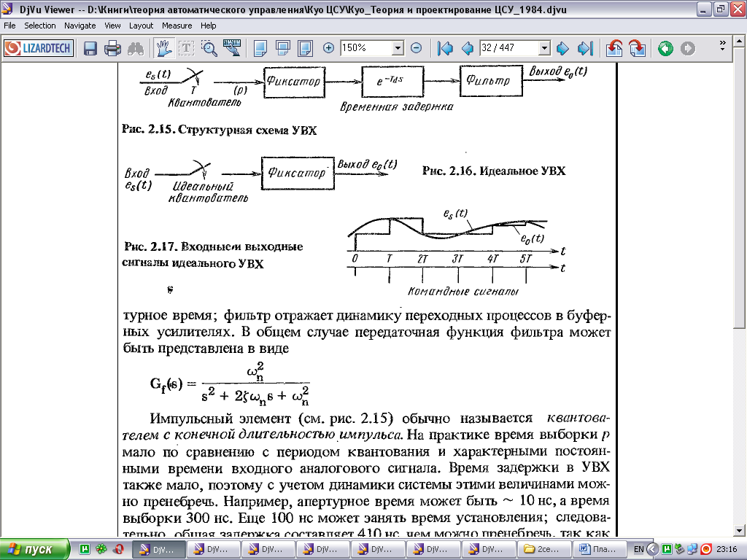Open the Start menu via пуск
The height and width of the screenshot is (560, 747).
tap(34, 549)
